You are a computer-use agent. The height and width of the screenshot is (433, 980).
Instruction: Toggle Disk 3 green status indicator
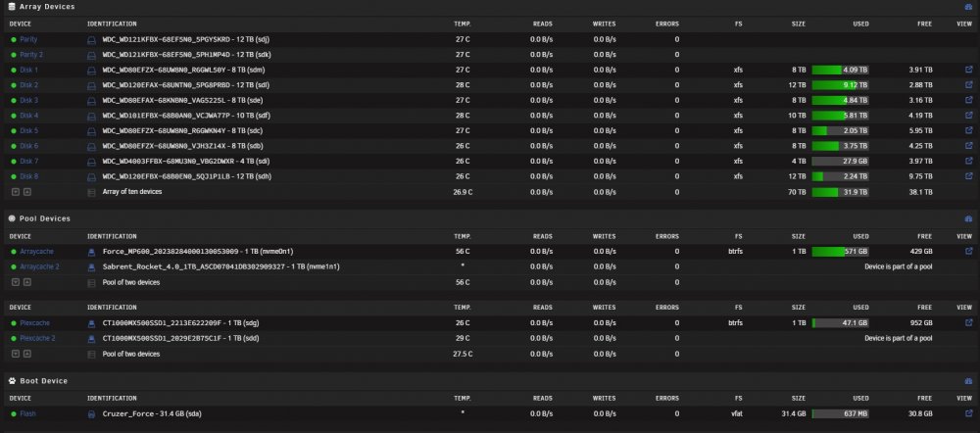click(14, 101)
